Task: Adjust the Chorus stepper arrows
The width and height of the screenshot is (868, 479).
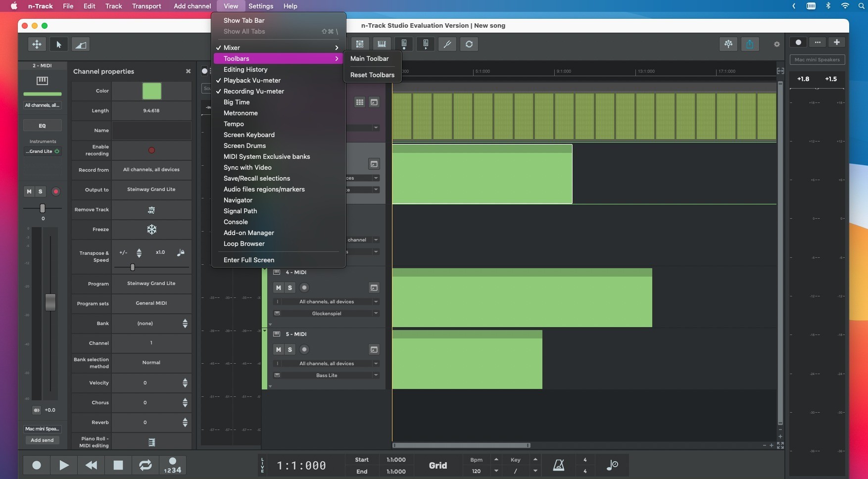Action: [x=185, y=402]
